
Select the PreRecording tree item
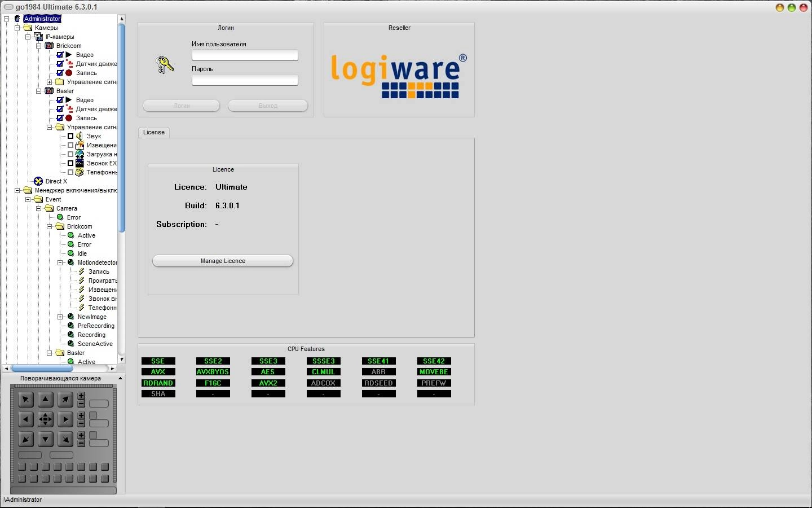[96, 326]
